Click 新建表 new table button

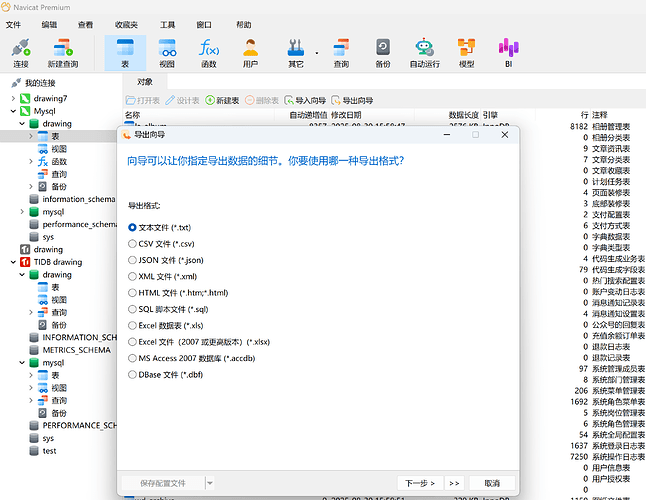[x=222, y=100]
